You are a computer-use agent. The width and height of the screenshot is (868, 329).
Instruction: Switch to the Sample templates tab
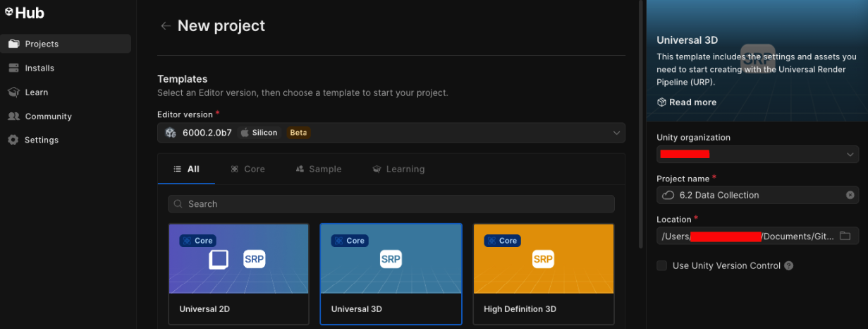pyautogui.click(x=319, y=169)
